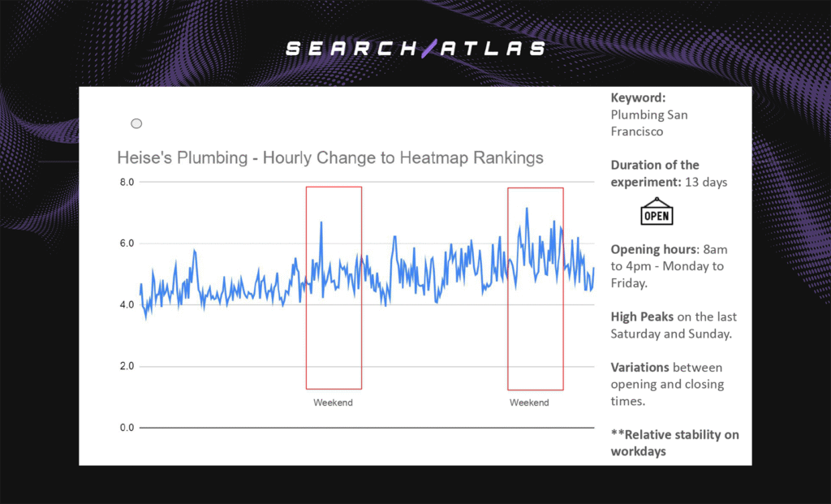
Task: Click the chart title "Heise's Plumbing - Hourly Change to Heatmap Rankings"
Action: pyautogui.click(x=330, y=158)
